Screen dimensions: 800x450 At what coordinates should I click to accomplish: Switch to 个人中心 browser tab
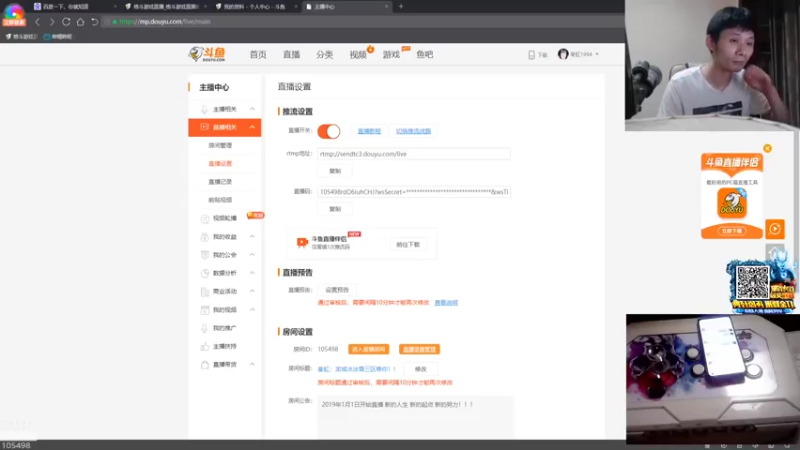pyautogui.click(x=257, y=7)
